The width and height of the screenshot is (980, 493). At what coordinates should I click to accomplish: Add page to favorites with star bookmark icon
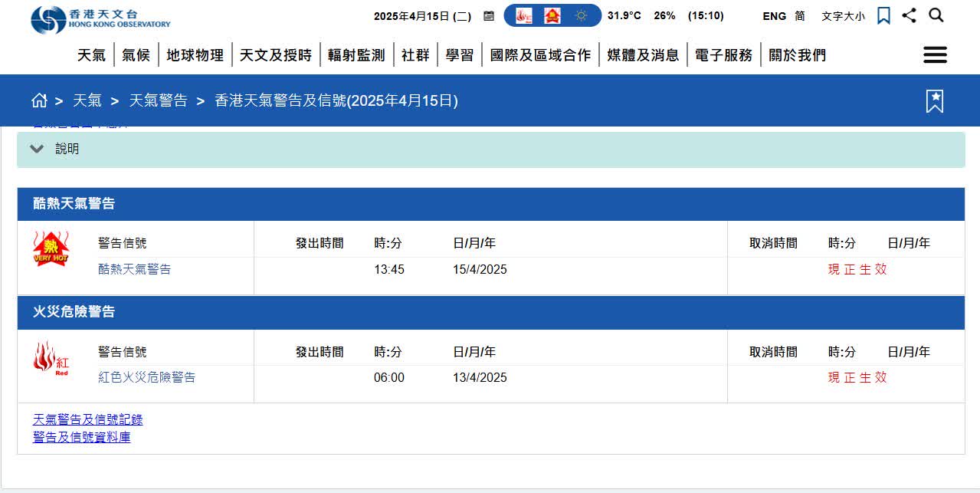click(935, 100)
